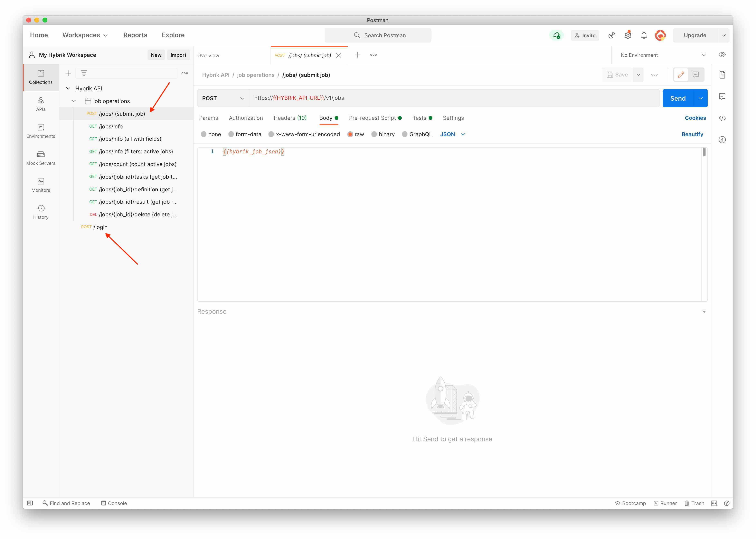Open the tab options ellipsis menu

[373, 55]
